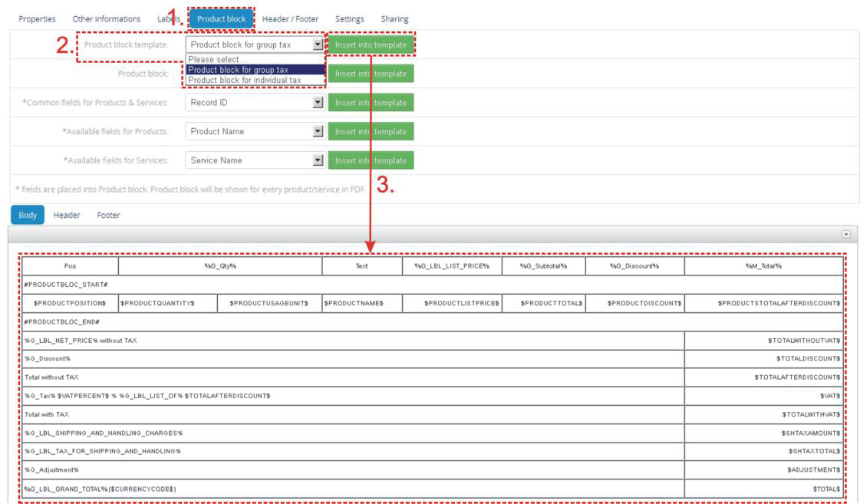Viewport: 860px width, 504px height.
Task: Click the $TOTALAFTERDISCOUNT$ right-column cell
Action: click(x=763, y=377)
